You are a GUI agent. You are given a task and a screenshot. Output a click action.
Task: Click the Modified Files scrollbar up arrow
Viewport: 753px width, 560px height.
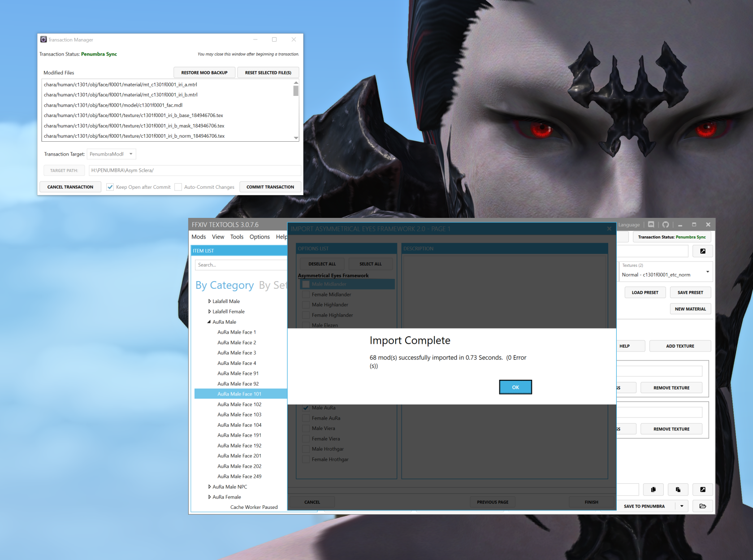pyautogui.click(x=296, y=83)
